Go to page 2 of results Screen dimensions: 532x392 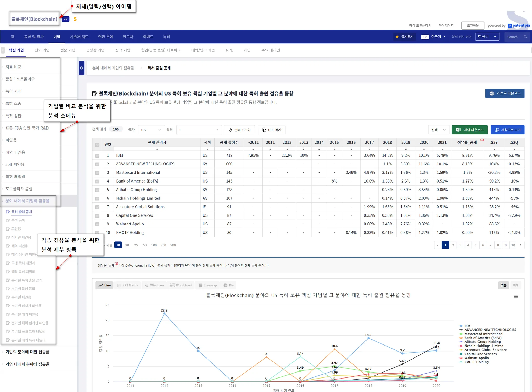click(x=453, y=245)
